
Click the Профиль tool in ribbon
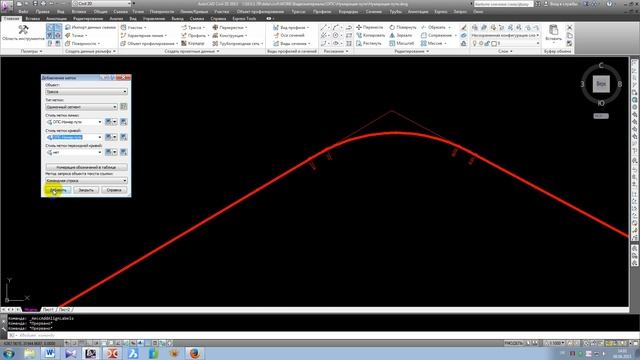tap(194, 36)
